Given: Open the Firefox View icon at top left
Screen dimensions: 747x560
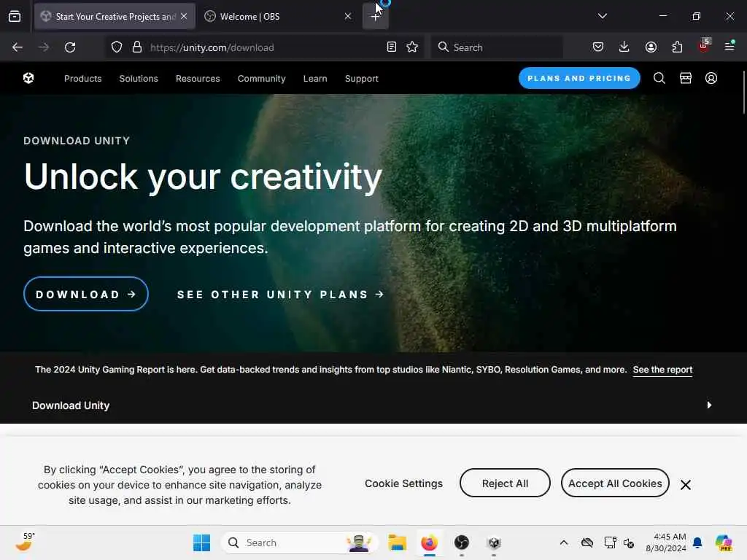Looking at the screenshot, I should pyautogui.click(x=15, y=16).
